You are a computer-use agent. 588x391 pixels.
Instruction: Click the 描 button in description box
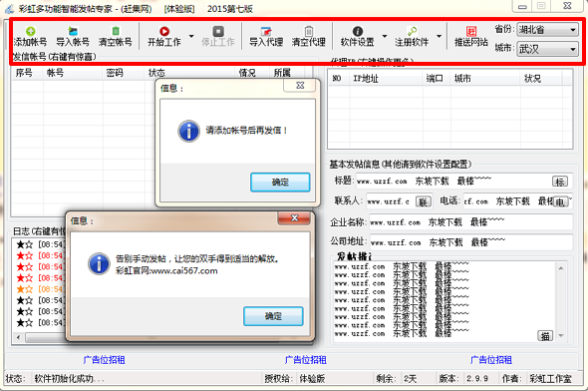pos(545,336)
